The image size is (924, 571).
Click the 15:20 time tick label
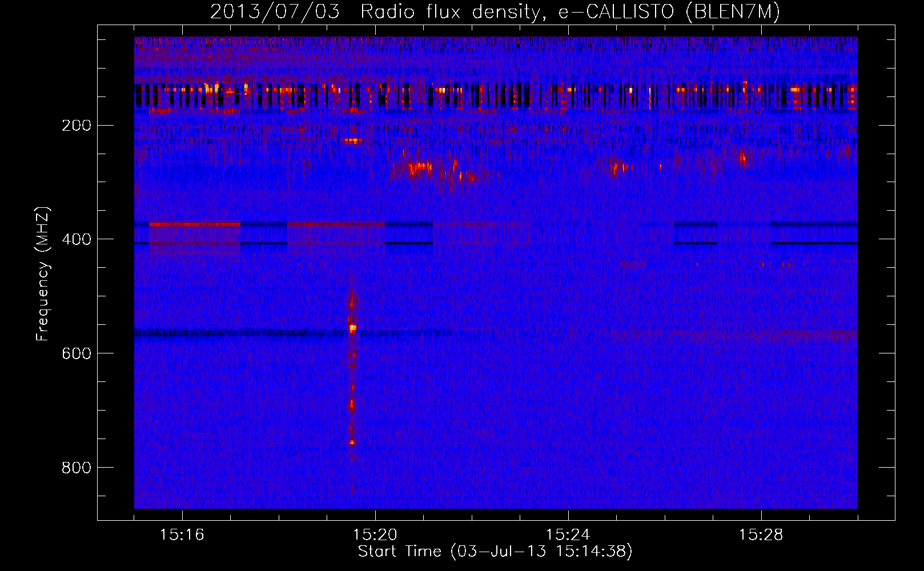375,535
